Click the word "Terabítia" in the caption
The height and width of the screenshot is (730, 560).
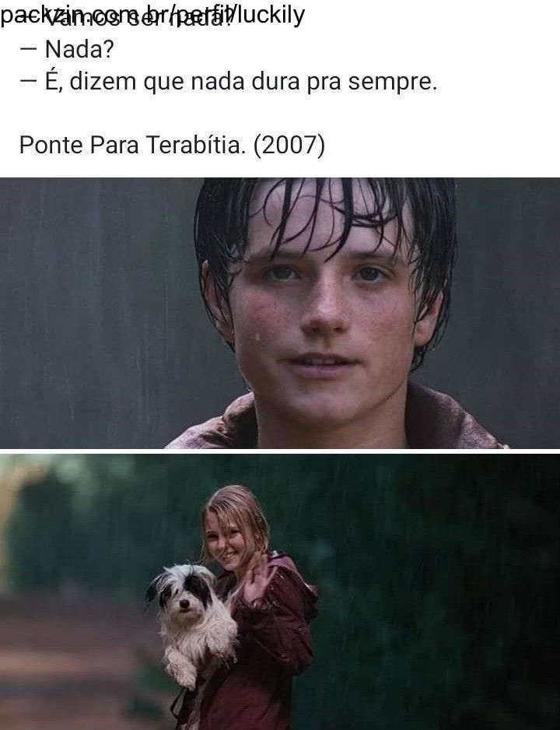click(195, 145)
